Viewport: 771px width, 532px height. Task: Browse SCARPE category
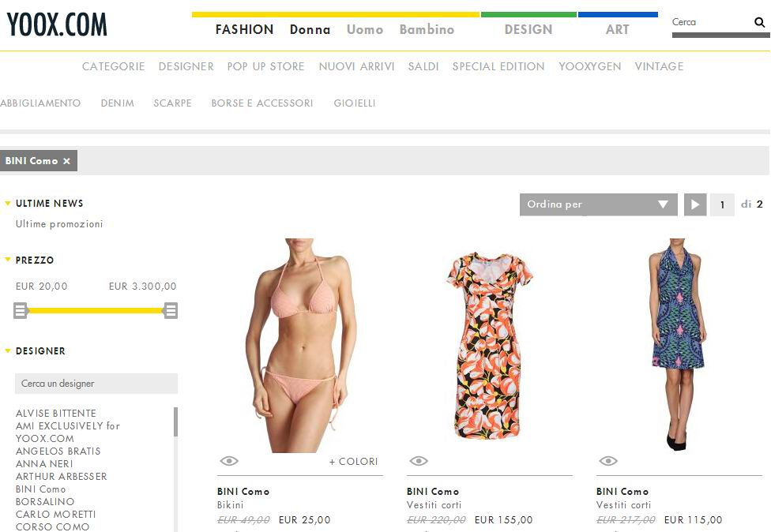[172, 103]
